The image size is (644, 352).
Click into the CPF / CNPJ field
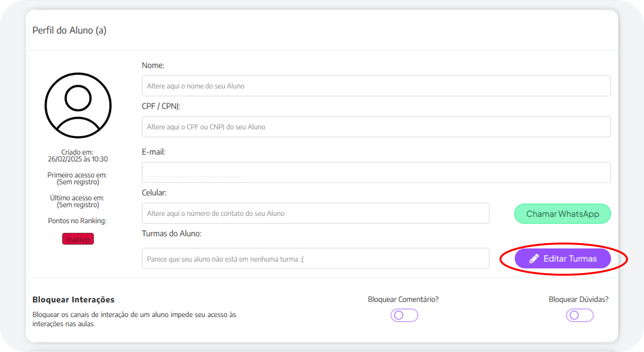coord(376,127)
